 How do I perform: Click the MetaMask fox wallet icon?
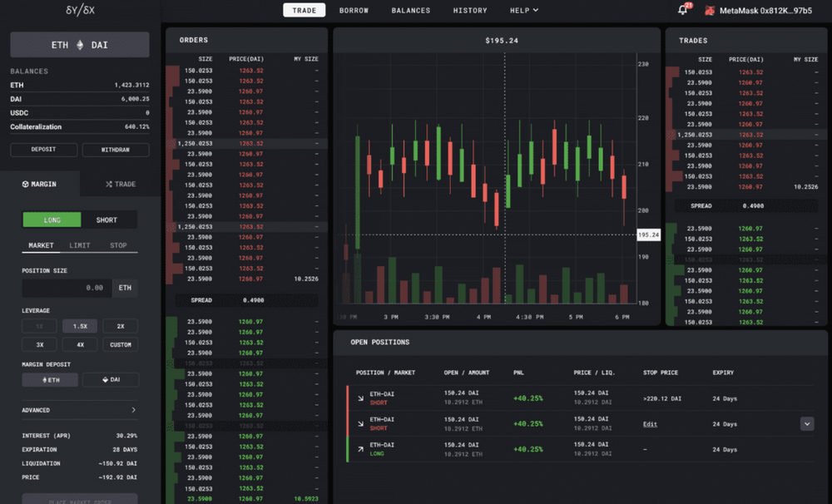[x=711, y=10]
